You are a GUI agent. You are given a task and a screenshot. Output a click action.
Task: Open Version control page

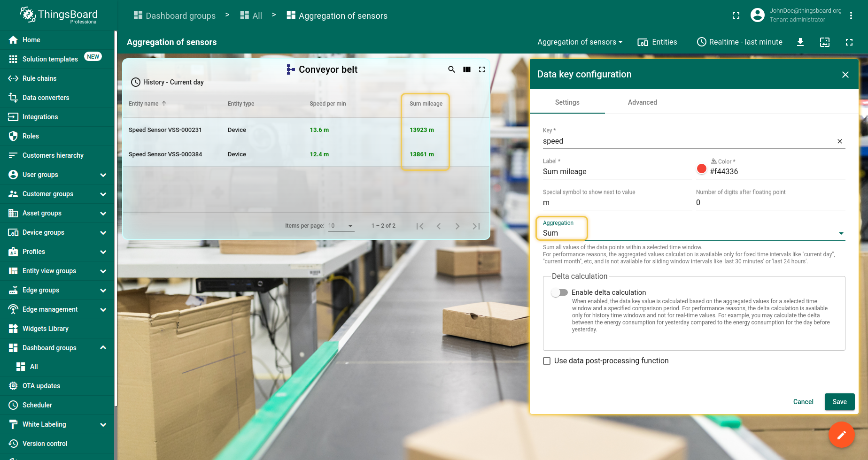[57, 444]
